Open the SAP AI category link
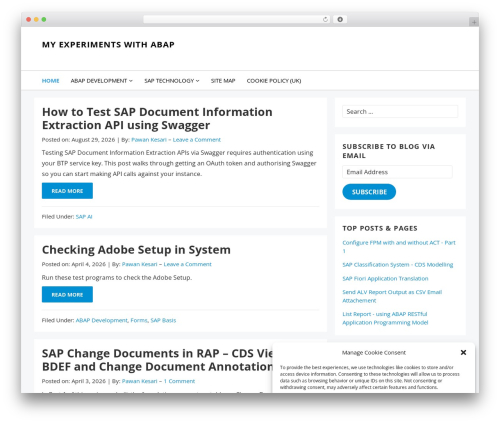Screen dimensions: 500x423 [84, 217]
